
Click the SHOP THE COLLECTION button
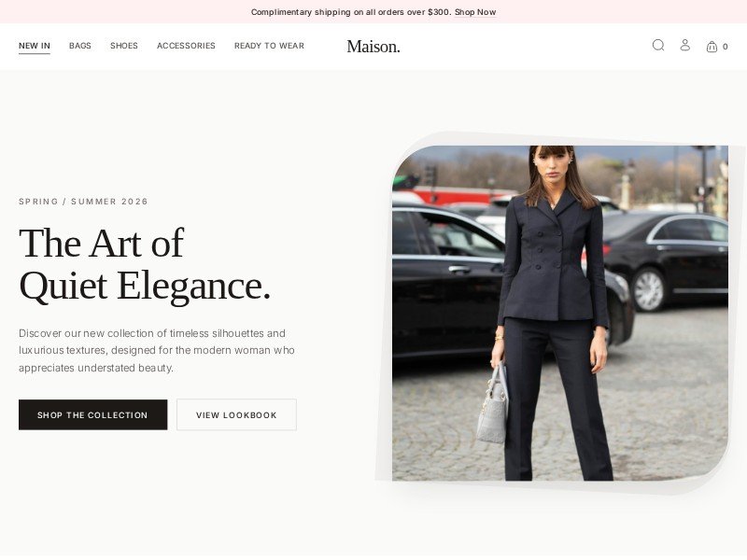pyautogui.click(x=92, y=414)
